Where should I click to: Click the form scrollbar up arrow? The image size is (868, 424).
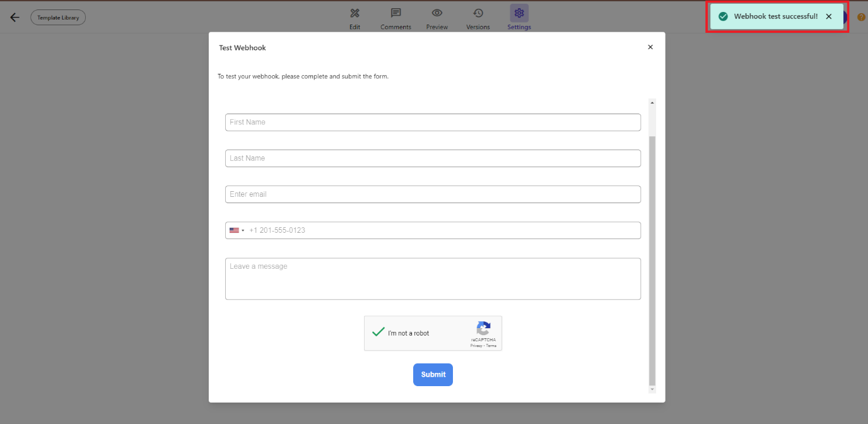coord(652,102)
